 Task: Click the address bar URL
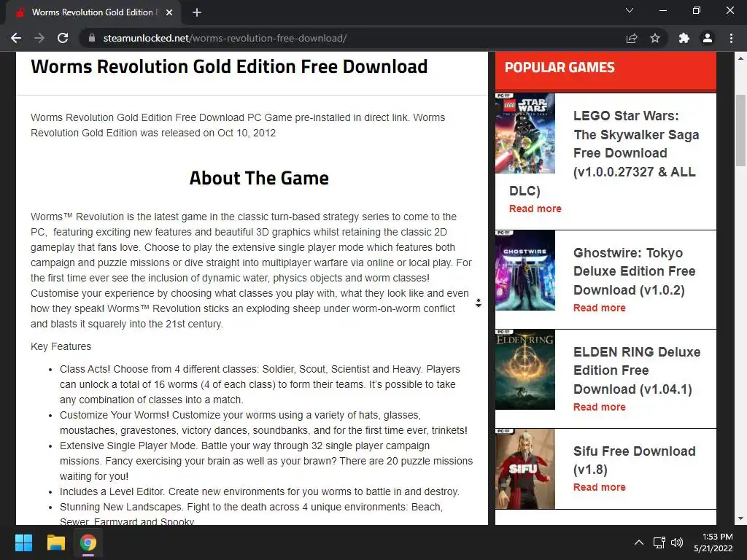click(x=225, y=38)
